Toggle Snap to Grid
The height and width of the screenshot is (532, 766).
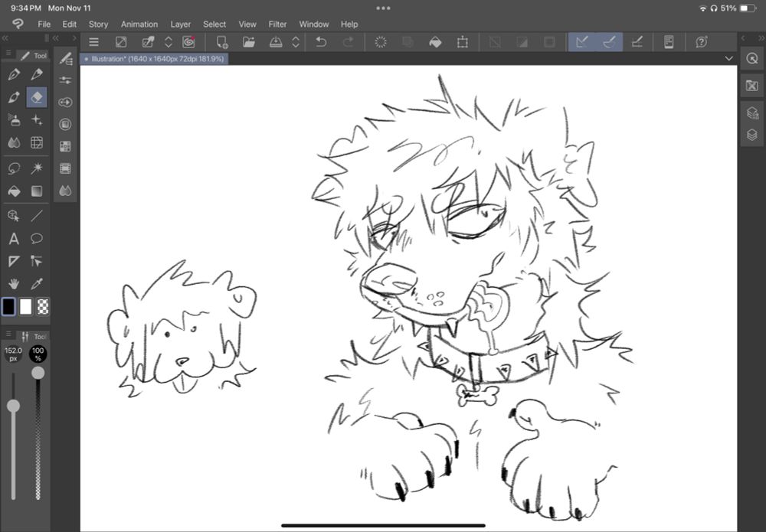637,42
